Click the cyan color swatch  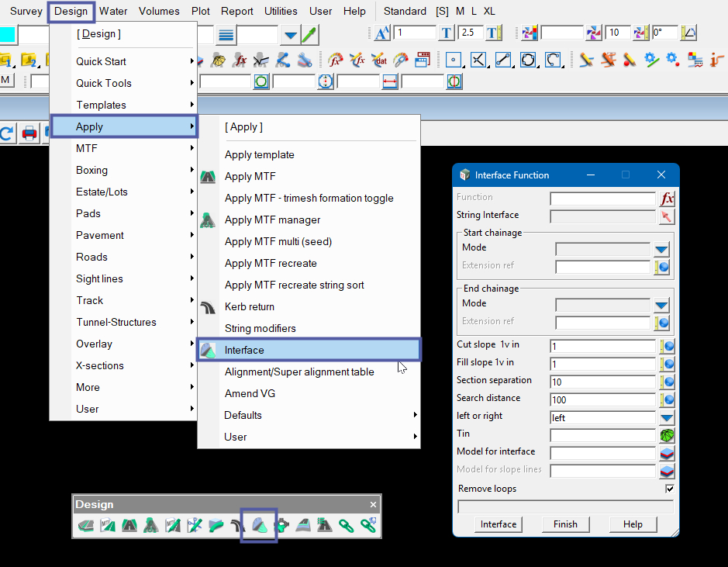click(8, 34)
